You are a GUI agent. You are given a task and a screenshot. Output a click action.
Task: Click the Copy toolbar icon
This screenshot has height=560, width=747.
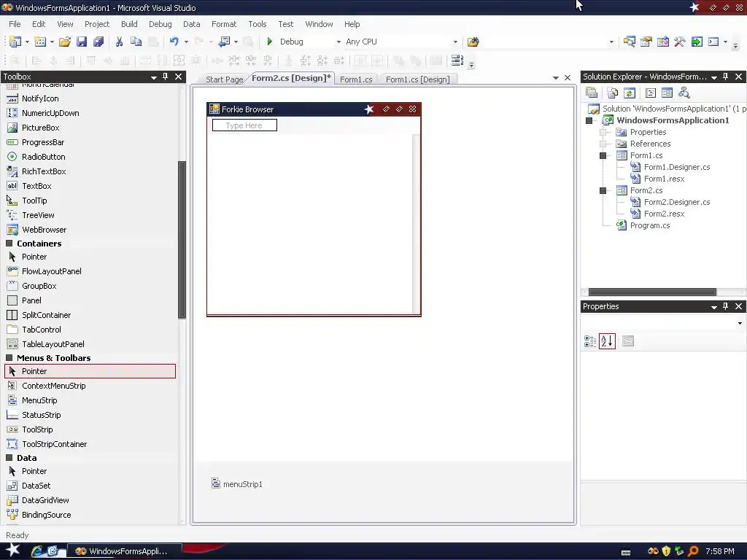tap(136, 42)
